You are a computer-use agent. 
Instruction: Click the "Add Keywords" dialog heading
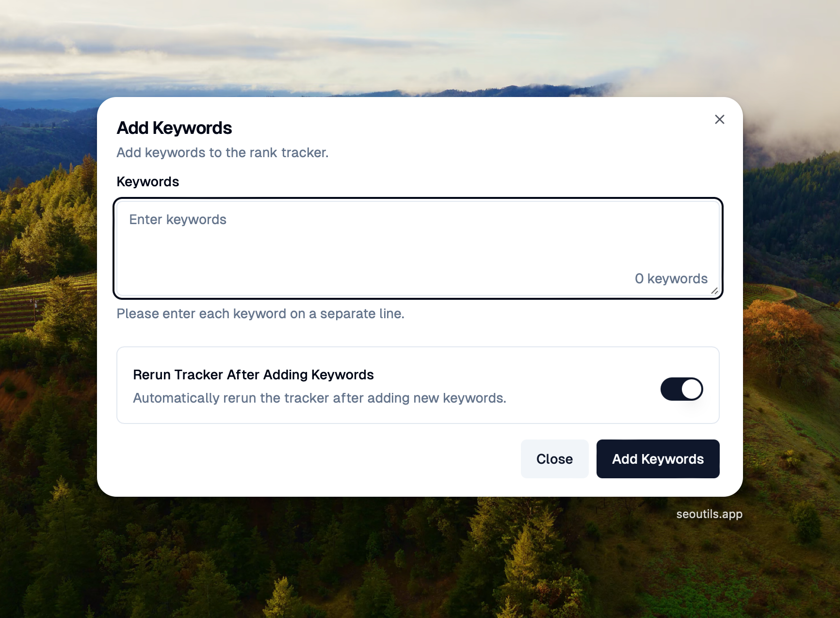(x=174, y=128)
